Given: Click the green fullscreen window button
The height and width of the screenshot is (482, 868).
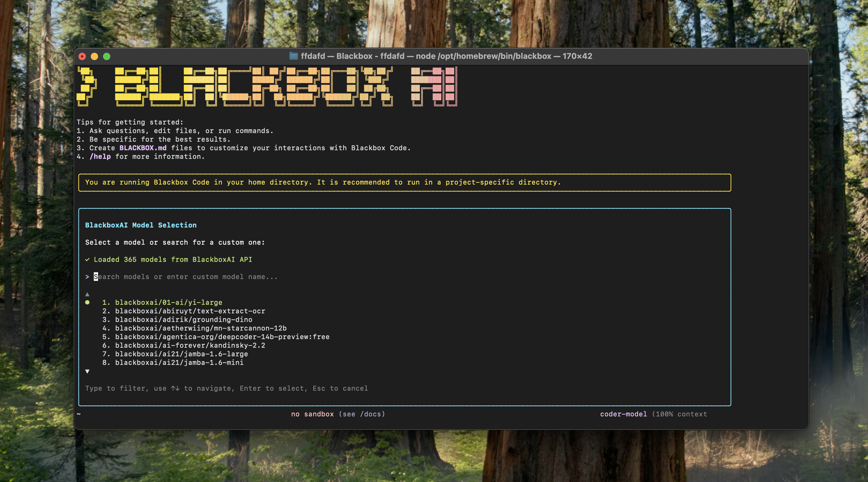Looking at the screenshot, I should pos(106,56).
